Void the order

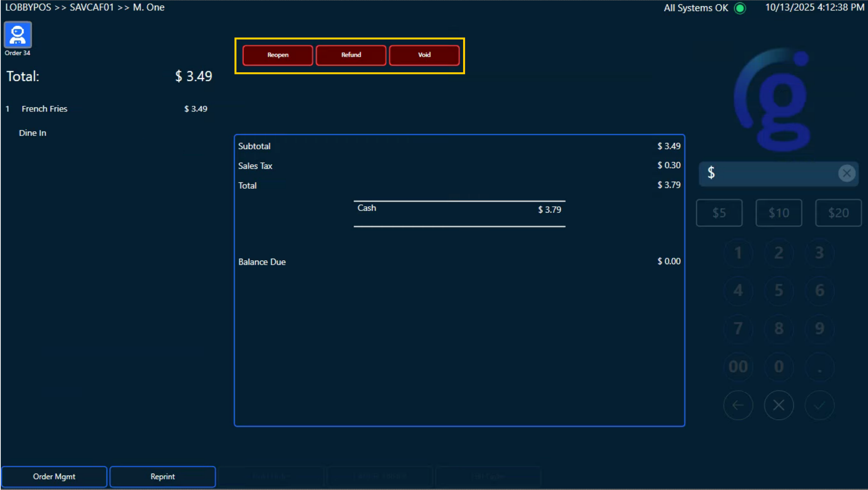[x=424, y=55]
